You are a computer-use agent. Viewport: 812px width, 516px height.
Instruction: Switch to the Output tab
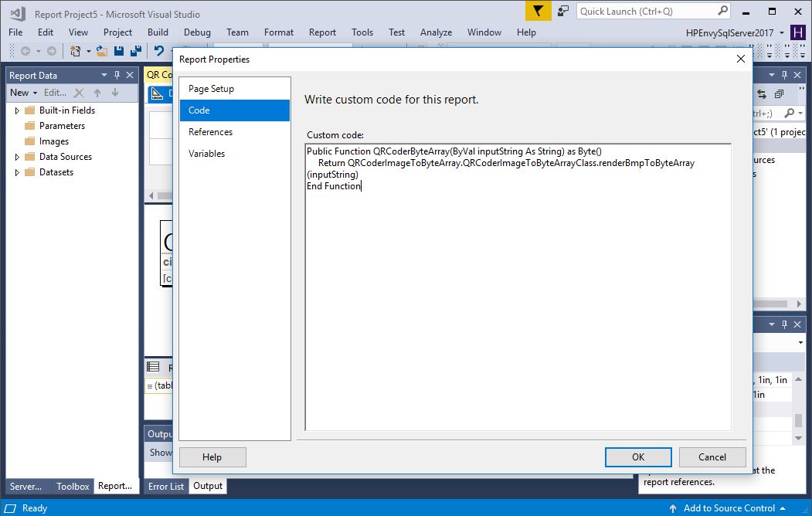tap(207, 486)
